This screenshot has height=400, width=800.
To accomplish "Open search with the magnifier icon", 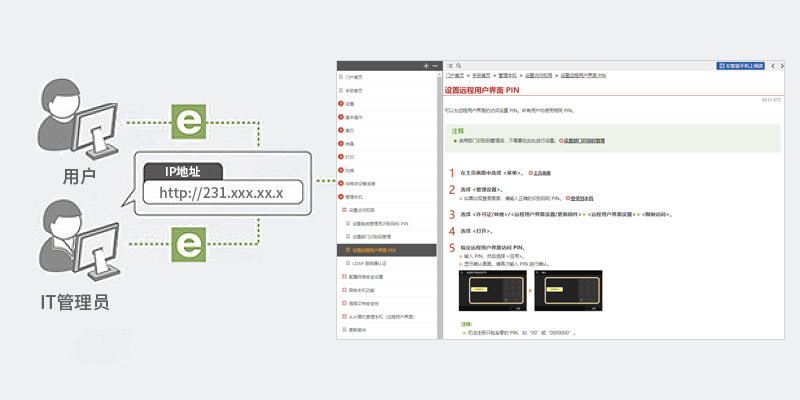I will pyautogui.click(x=459, y=66).
